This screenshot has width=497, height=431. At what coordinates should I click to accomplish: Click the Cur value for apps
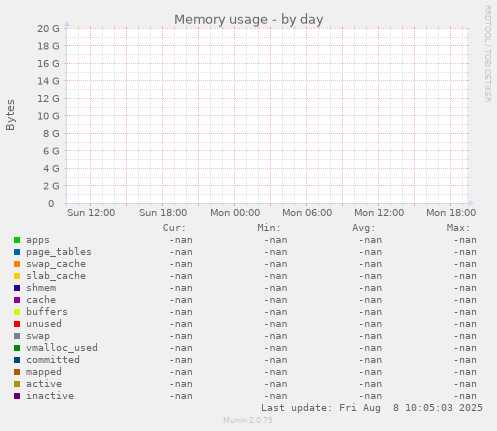[181, 240]
